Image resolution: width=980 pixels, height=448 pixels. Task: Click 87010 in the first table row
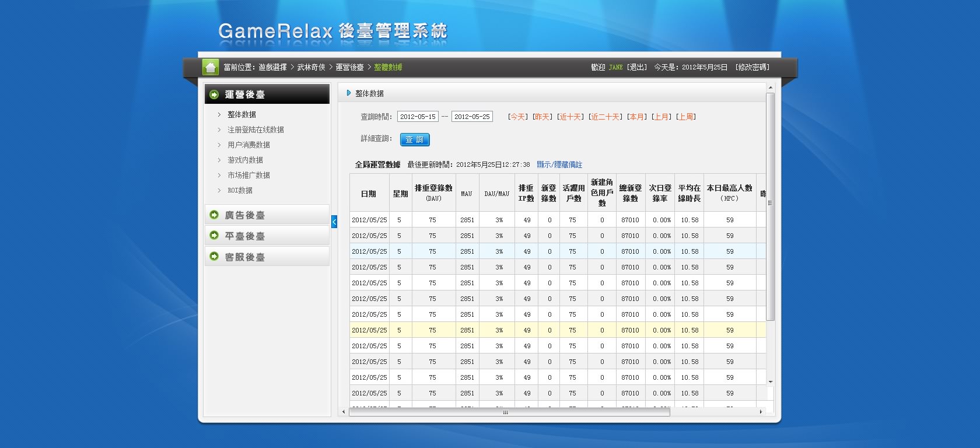pos(630,220)
